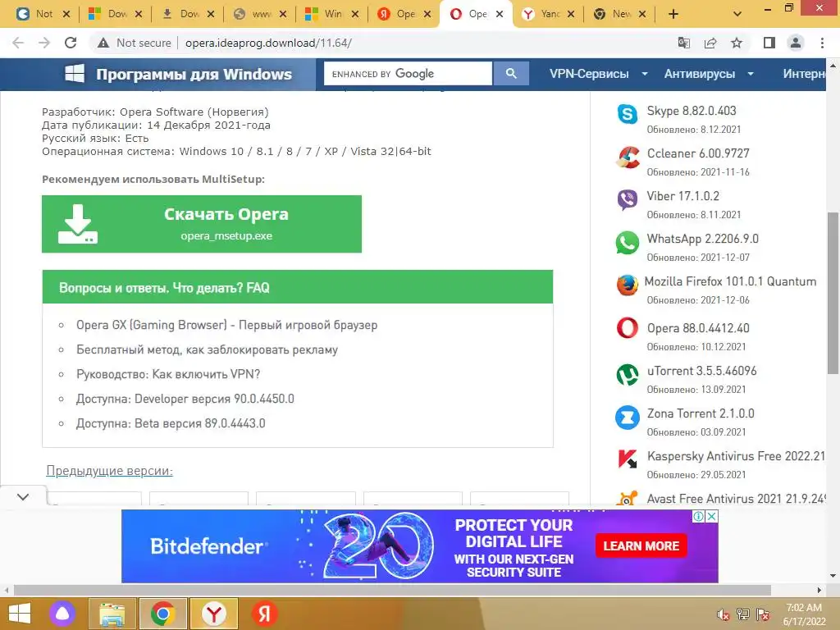Open the translate page icon in address bar
This screenshot has height=630, width=840.
[x=684, y=43]
